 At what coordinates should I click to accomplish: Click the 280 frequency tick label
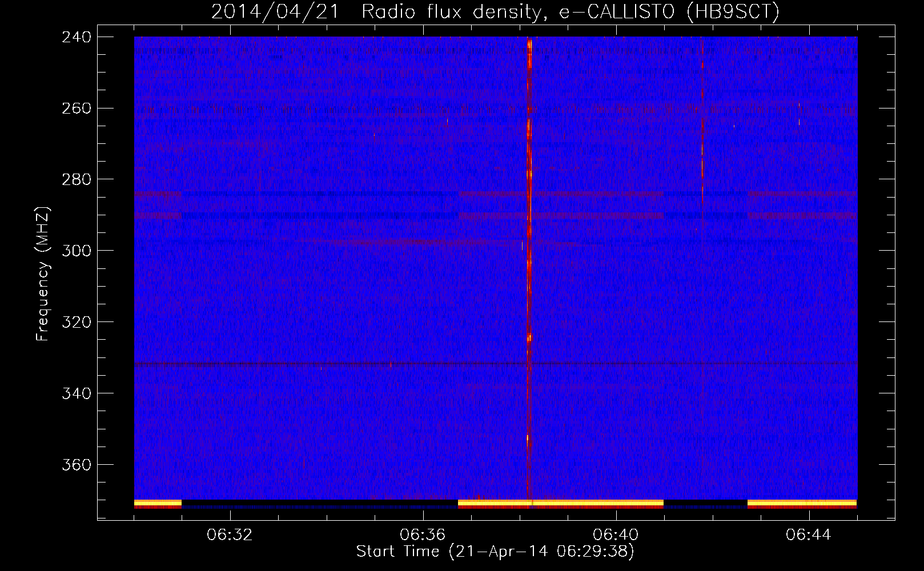77,180
